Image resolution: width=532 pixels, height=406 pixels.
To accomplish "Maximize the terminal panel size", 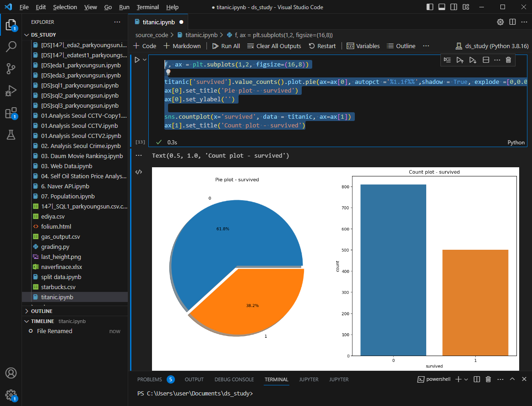I will (512, 379).
